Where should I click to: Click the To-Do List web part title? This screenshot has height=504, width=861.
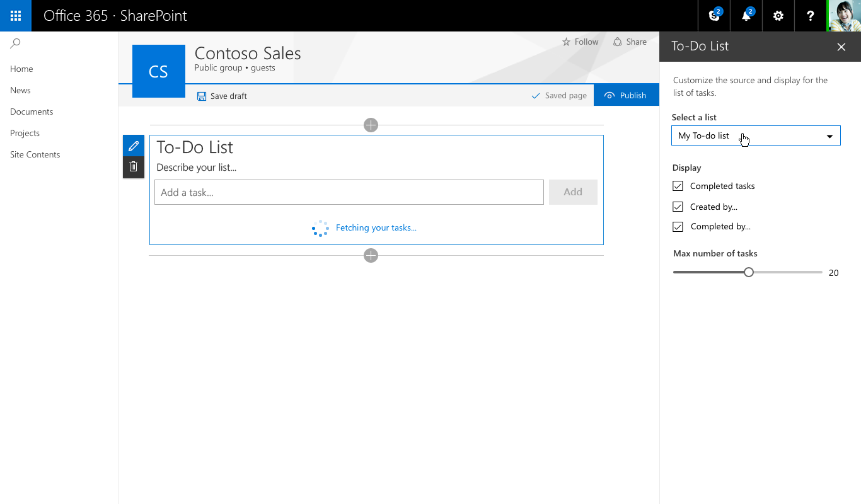click(195, 147)
